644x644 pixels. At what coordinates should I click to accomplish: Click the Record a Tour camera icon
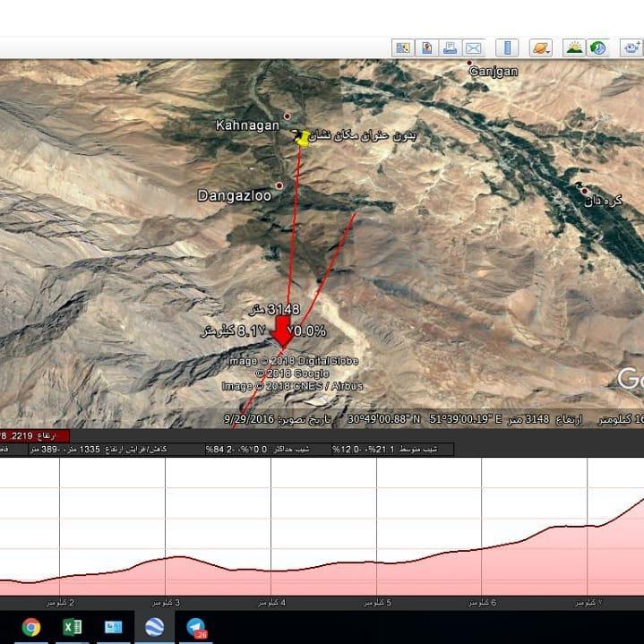[x=633, y=47]
